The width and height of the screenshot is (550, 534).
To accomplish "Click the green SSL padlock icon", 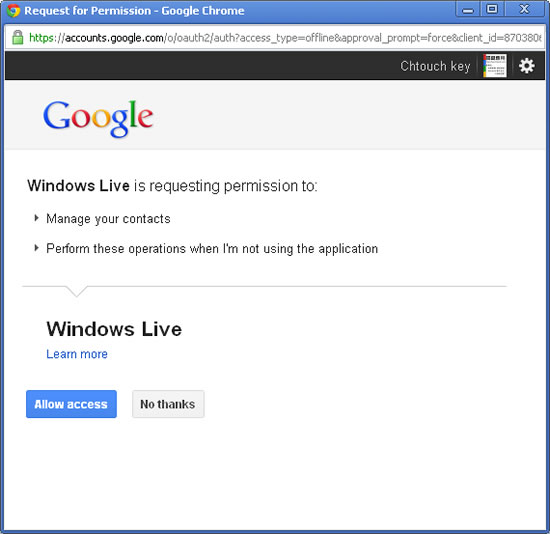I will [x=18, y=37].
